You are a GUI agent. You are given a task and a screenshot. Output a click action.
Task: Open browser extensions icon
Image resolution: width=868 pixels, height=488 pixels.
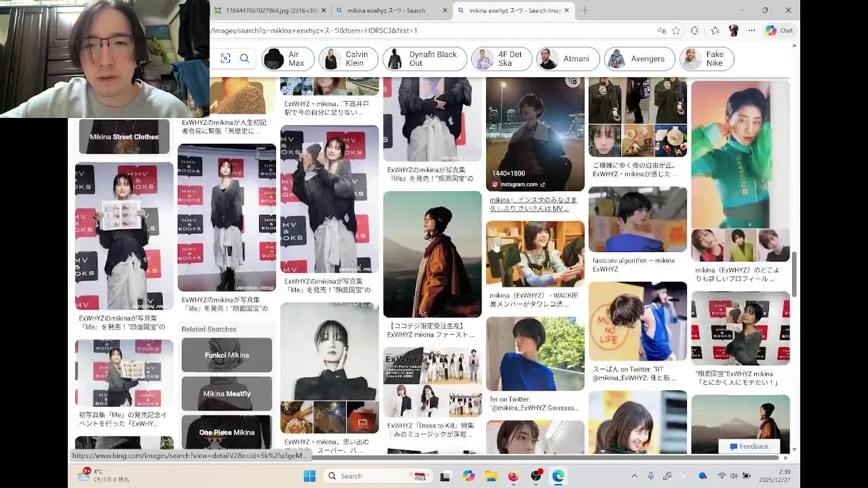click(694, 30)
